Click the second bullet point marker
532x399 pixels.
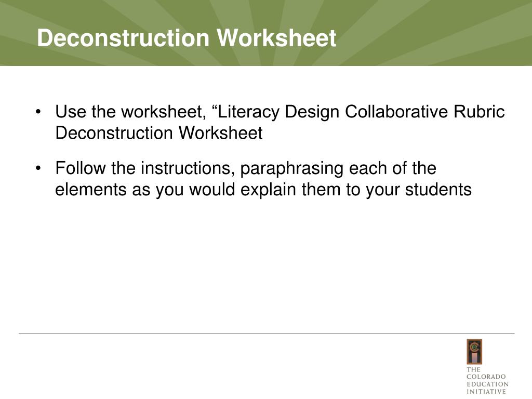[38, 168]
